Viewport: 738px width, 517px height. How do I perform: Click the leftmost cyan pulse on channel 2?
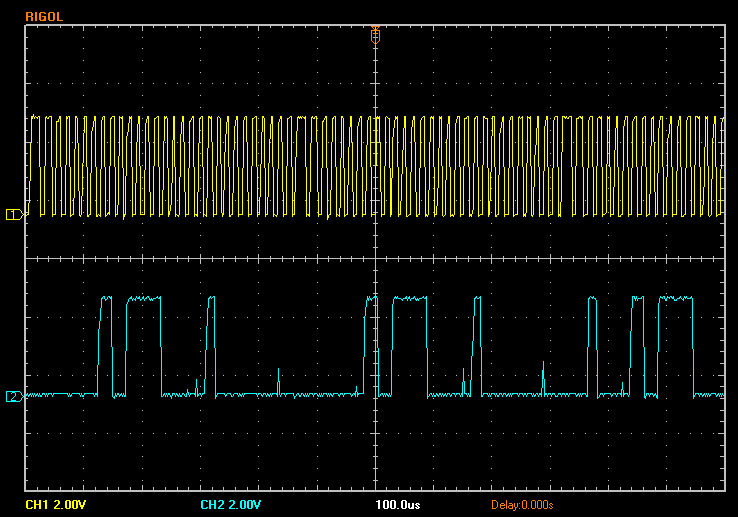[104, 345]
